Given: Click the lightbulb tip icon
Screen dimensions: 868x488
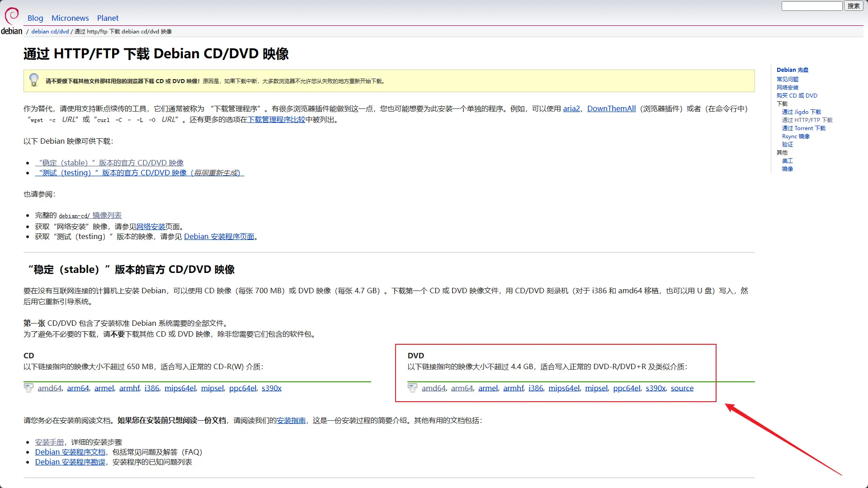Looking at the screenshot, I should click(34, 80).
